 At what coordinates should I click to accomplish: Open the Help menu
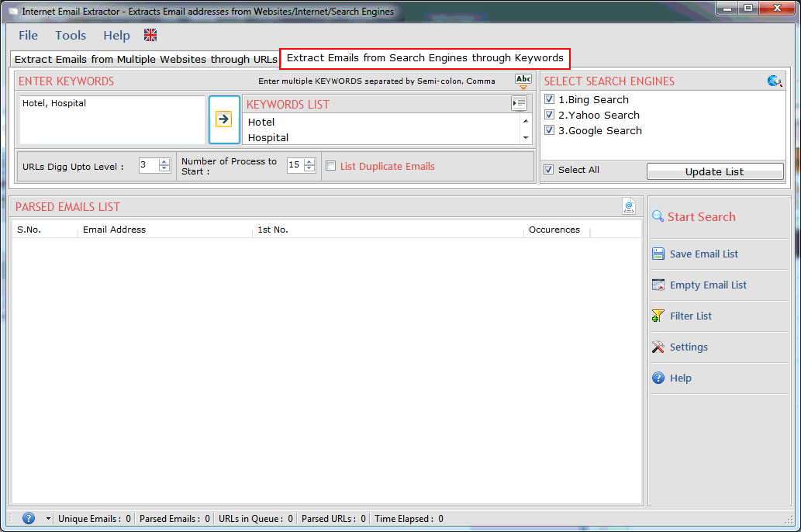(116, 35)
